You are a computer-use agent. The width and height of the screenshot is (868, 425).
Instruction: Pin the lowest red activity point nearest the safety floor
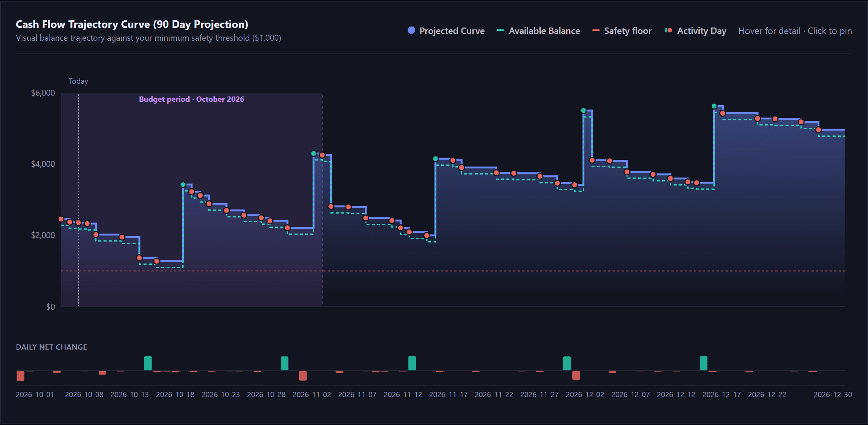(157, 261)
